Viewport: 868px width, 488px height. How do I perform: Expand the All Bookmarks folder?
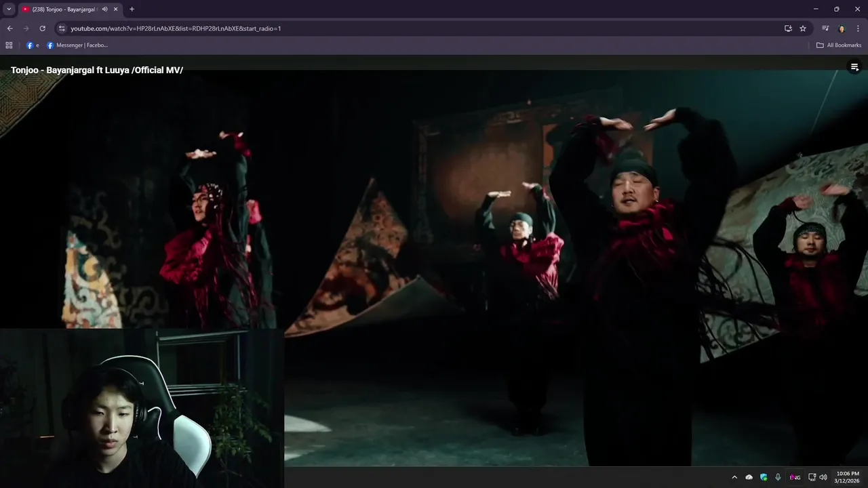(x=839, y=45)
